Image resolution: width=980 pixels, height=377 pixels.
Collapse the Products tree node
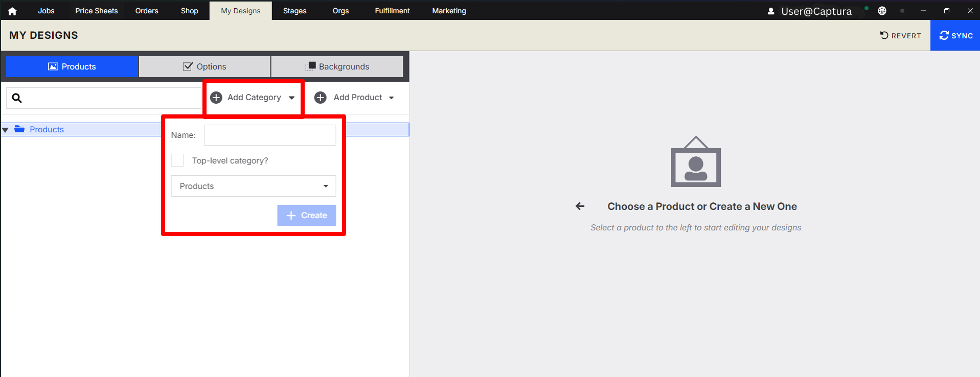point(6,130)
